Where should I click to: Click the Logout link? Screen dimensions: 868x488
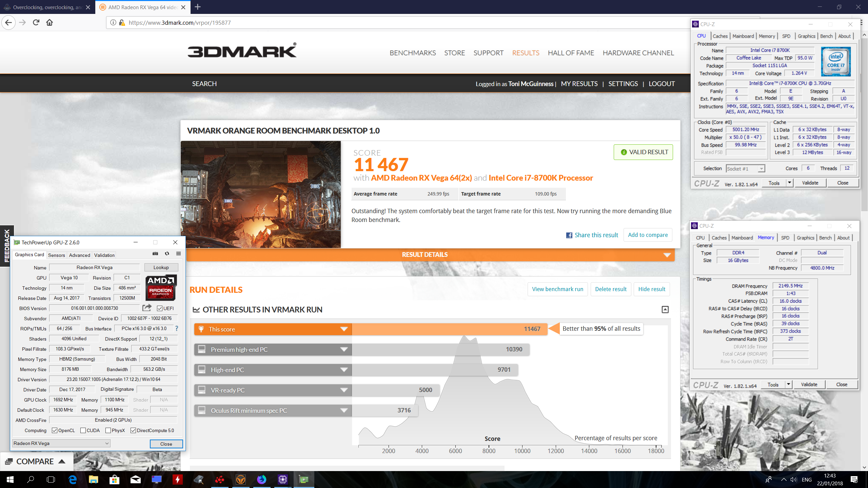click(662, 84)
